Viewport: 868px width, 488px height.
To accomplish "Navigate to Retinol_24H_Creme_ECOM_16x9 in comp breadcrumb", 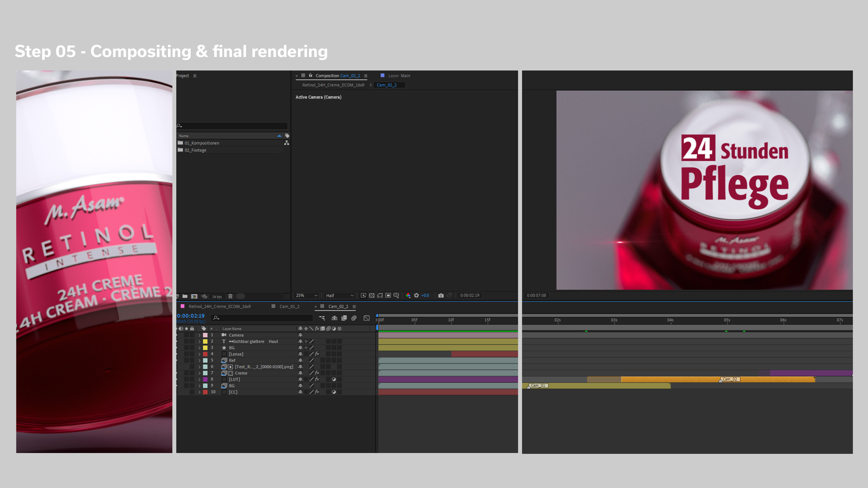I will [333, 85].
